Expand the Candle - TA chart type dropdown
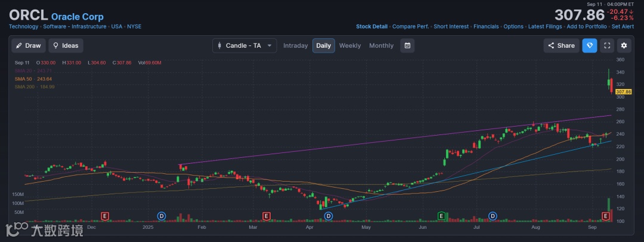 (244, 45)
